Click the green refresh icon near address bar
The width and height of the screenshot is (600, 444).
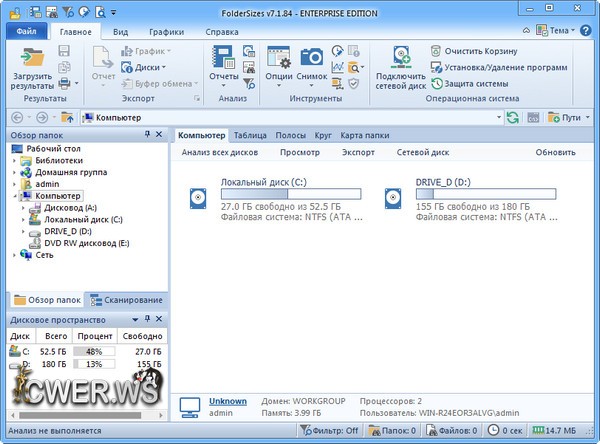(513, 118)
